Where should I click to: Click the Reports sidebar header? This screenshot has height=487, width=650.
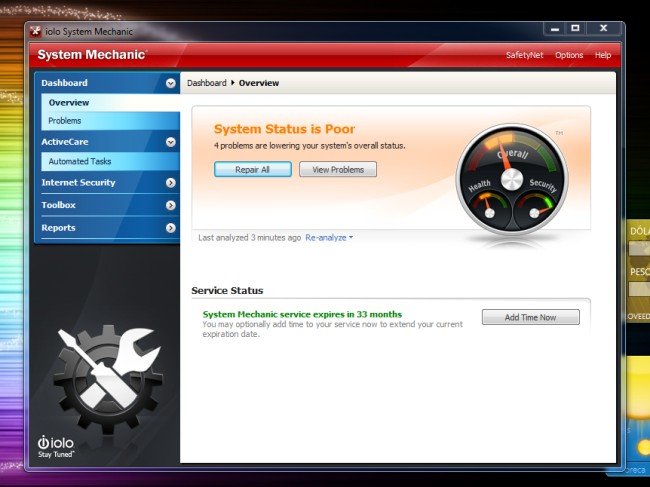(107, 228)
